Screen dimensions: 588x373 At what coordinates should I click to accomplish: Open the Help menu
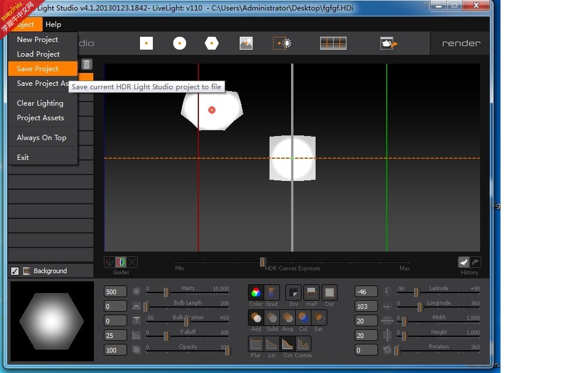53,25
